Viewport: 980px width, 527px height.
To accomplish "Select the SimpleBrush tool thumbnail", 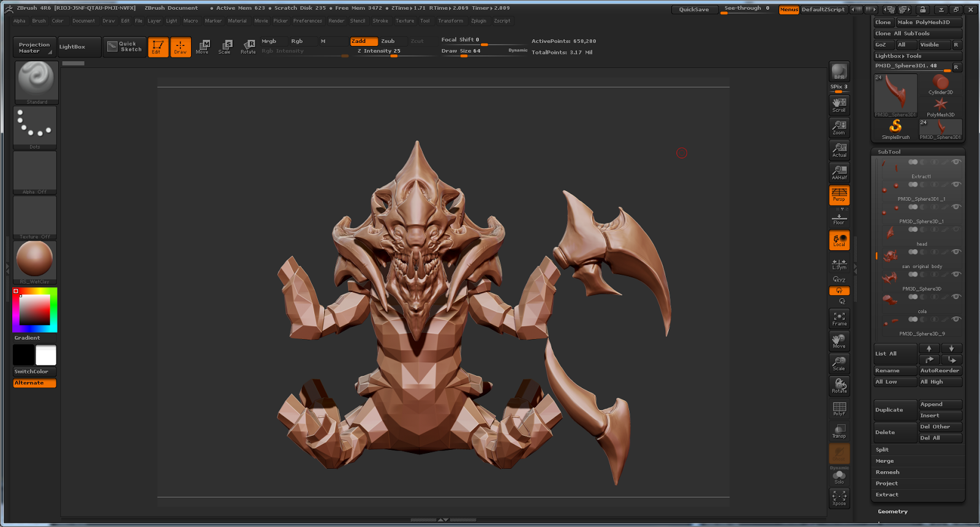I will click(895, 129).
